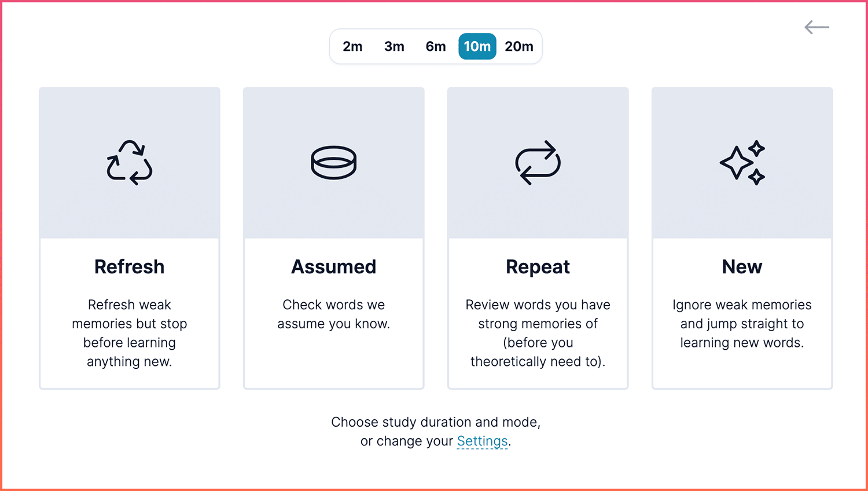
Task: Open the Settings link
Action: (482, 441)
